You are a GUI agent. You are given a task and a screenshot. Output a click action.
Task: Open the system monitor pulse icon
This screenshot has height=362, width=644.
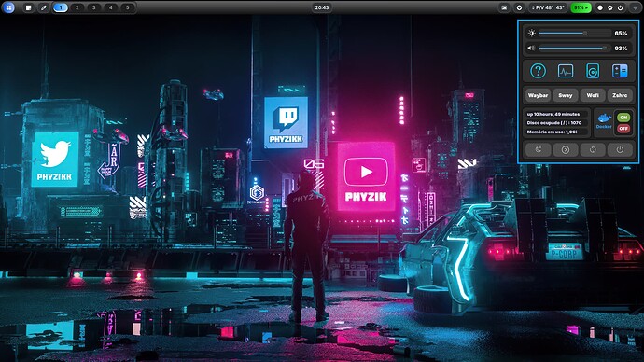pyautogui.click(x=566, y=71)
